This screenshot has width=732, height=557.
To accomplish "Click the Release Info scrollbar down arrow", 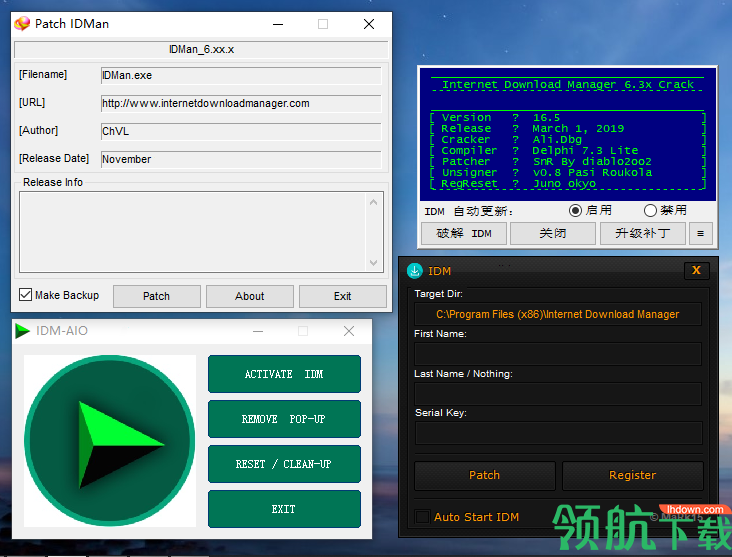I will 373,262.
